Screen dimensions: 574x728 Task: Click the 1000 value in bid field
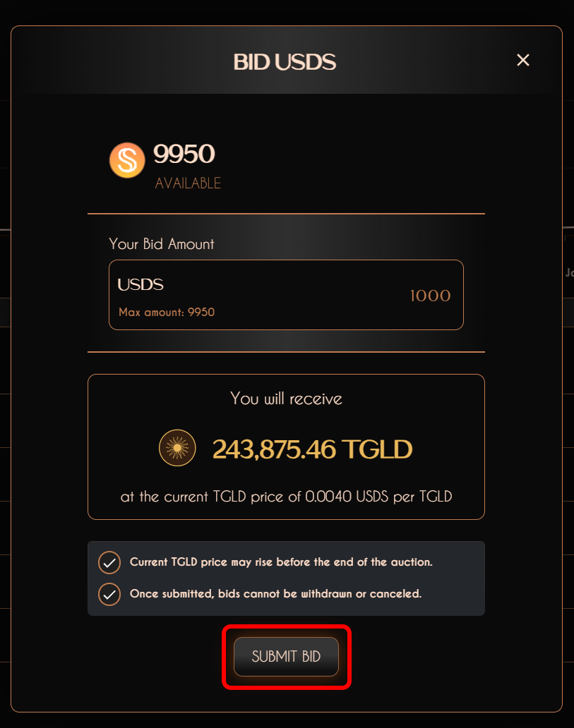(430, 296)
